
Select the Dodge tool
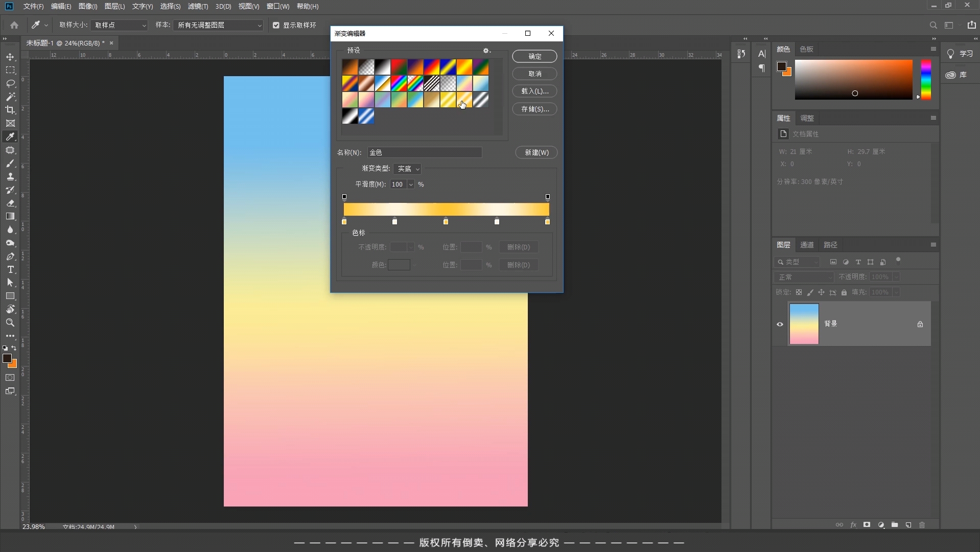10,243
